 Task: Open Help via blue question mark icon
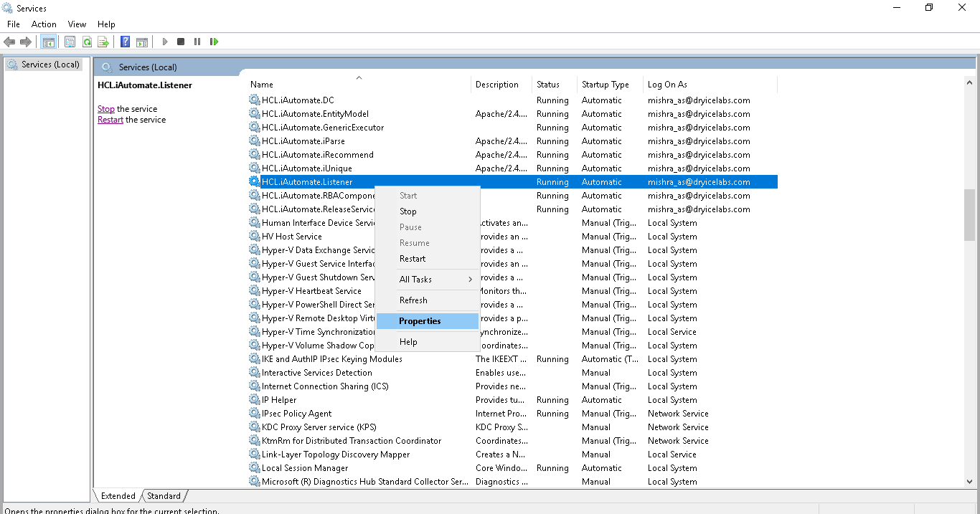125,42
